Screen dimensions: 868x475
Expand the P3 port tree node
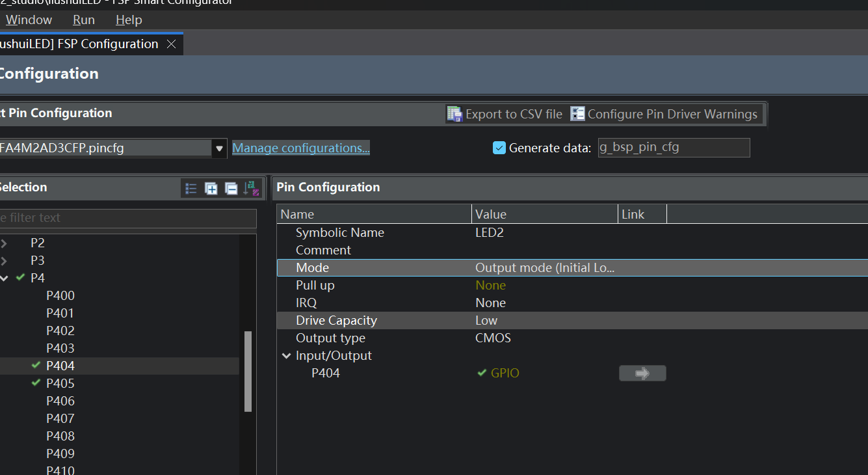4,261
